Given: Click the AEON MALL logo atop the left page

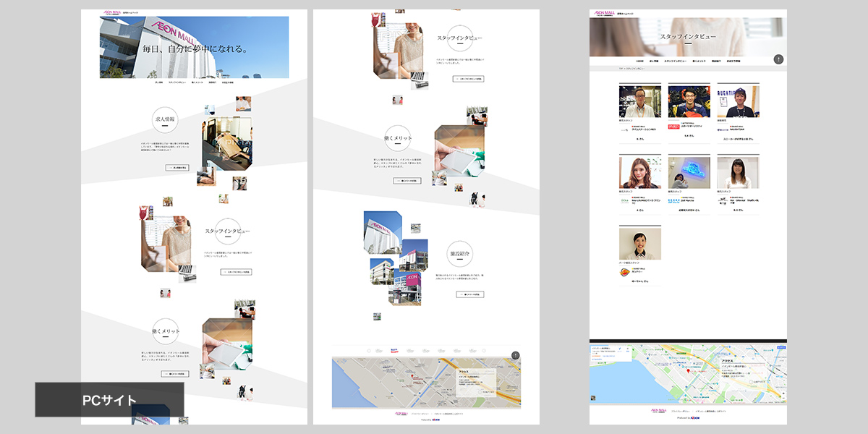Looking at the screenshot, I should click(x=112, y=12).
